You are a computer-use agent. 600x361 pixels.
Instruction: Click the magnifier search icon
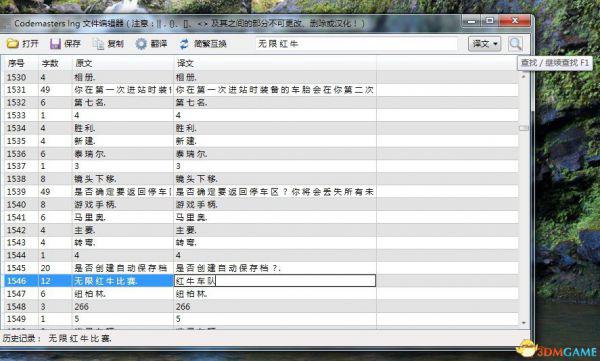coord(515,44)
